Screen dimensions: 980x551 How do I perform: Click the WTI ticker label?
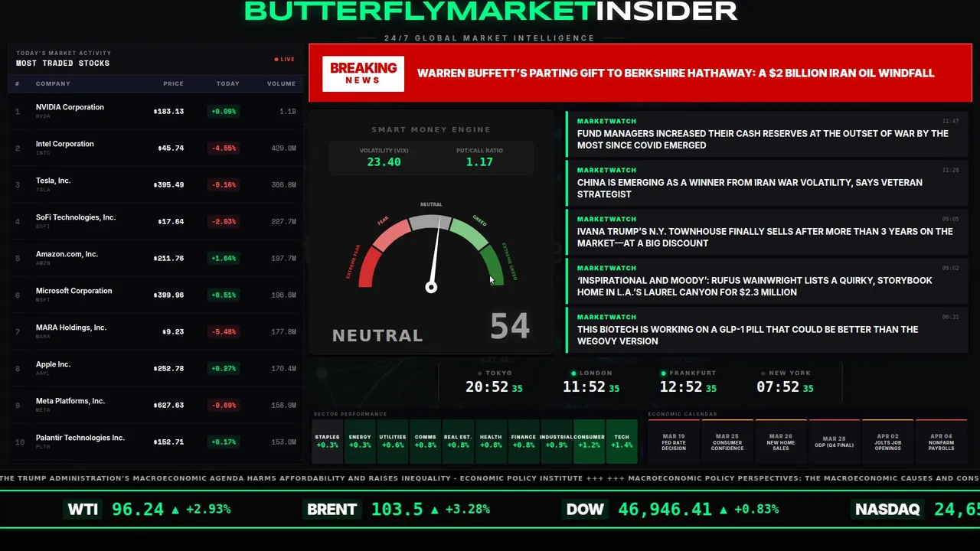(x=83, y=509)
